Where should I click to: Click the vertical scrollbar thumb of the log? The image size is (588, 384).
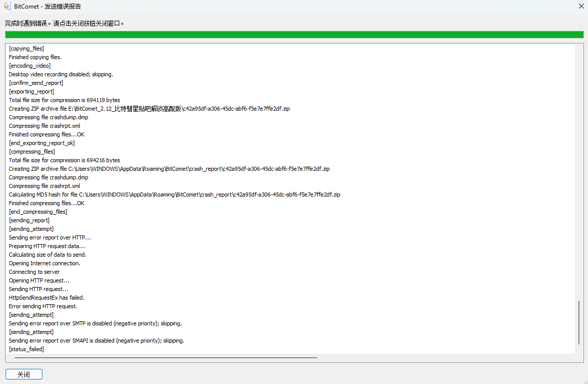click(x=579, y=322)
